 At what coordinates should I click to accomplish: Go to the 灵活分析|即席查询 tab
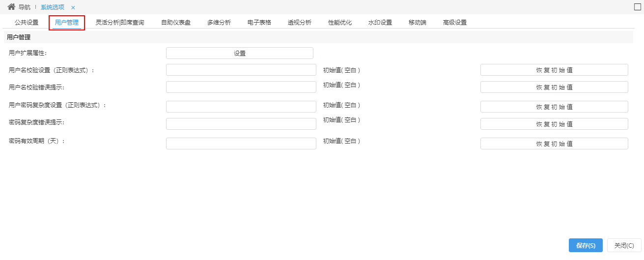(x=120, y=23)
